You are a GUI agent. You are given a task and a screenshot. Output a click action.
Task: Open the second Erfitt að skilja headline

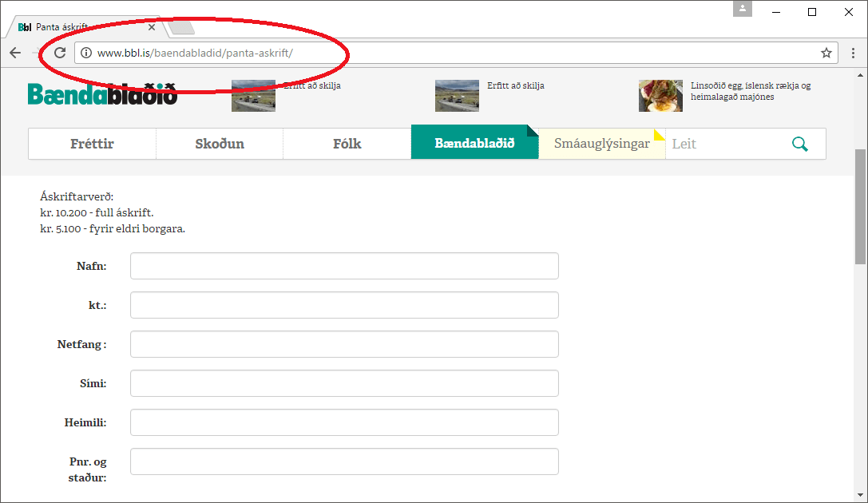tap(516, 85)
